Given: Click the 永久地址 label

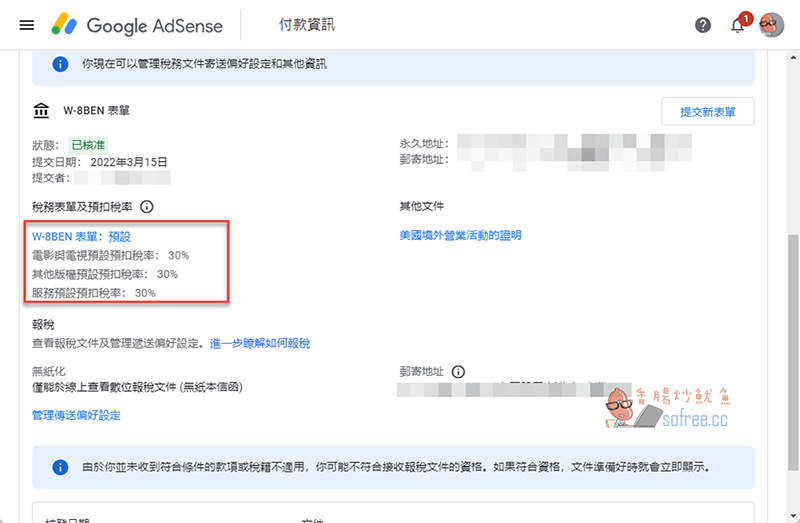Looking at the screenshot, I should click(424, 143).
